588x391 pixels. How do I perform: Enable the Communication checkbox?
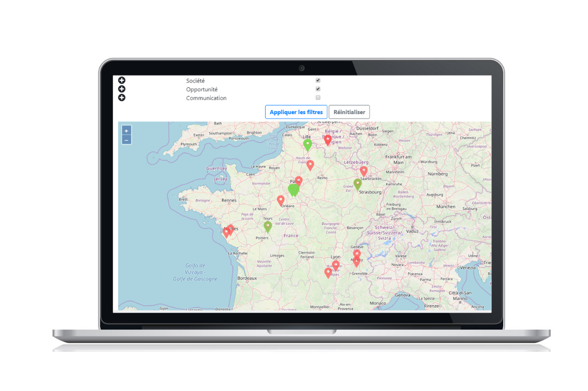pyautogui.click(x=318, y=98)
